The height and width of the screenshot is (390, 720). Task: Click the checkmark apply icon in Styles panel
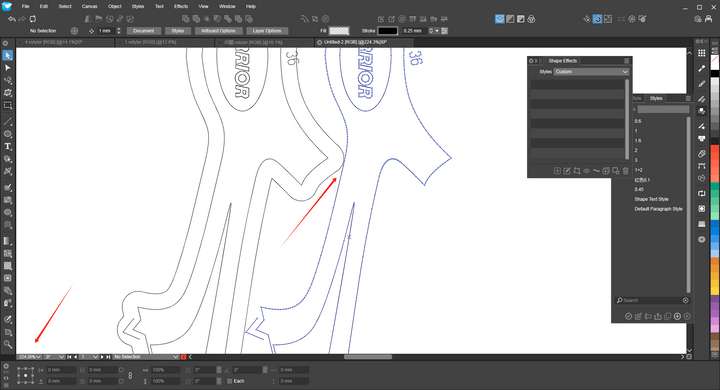tap(628, 316)
